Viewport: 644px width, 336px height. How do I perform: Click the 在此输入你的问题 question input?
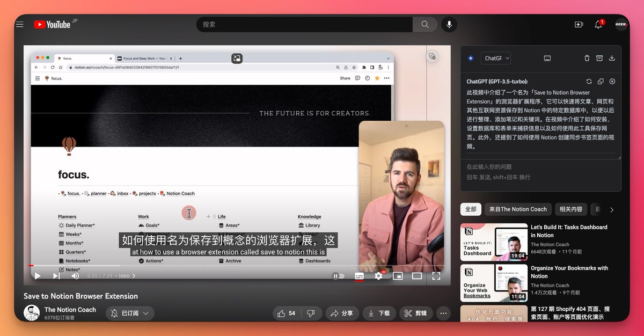tap(541, 172)
